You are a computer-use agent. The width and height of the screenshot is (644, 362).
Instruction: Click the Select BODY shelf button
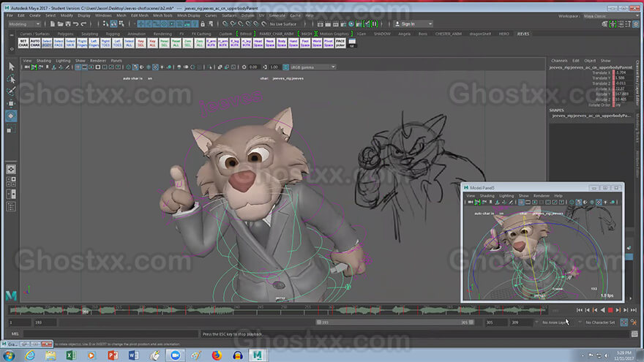point(47,42)
